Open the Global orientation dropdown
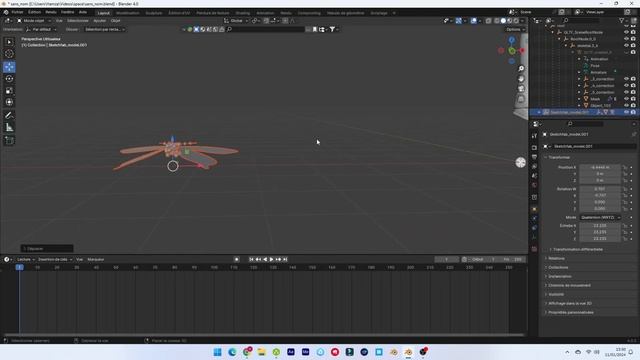 [236, 20]
